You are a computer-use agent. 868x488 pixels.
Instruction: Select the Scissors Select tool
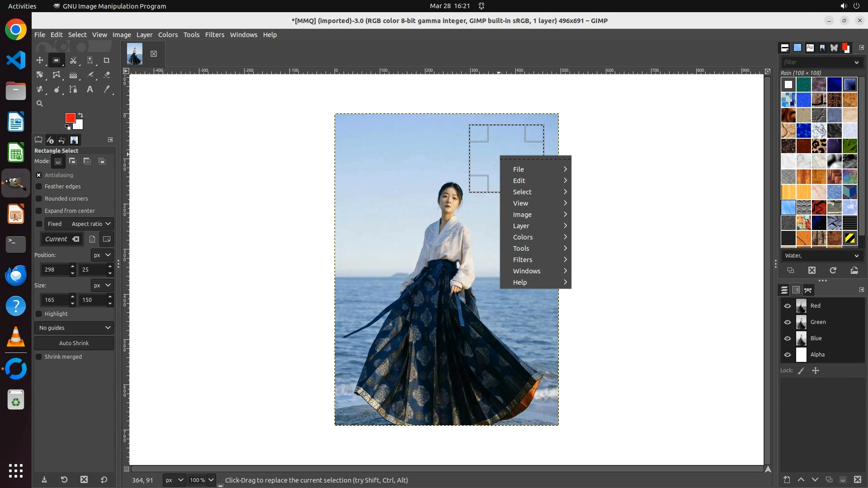coord(73,60)
